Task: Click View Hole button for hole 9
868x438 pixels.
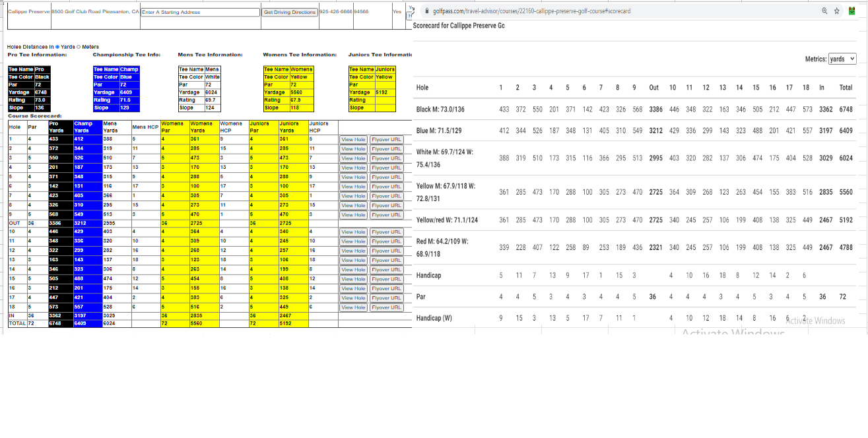Action: [353, 215]
